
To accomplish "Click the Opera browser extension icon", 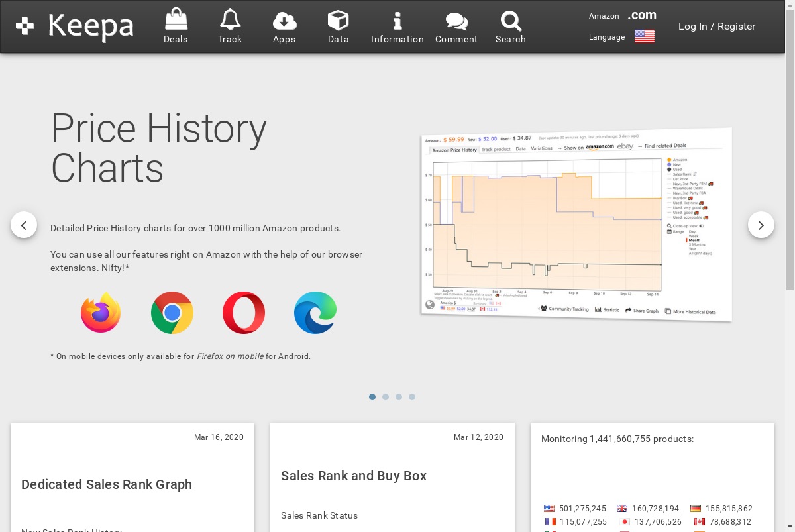I will (244, 313).
